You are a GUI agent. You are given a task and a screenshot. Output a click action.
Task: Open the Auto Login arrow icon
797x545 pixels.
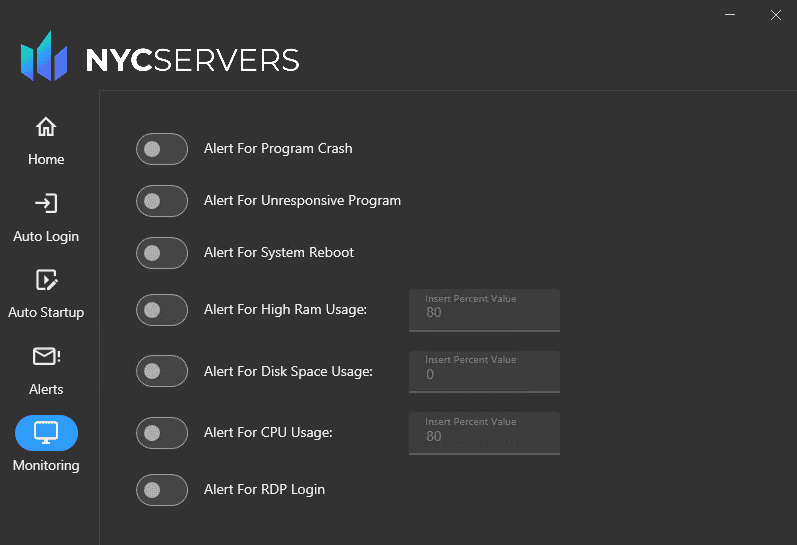[46, 204]
